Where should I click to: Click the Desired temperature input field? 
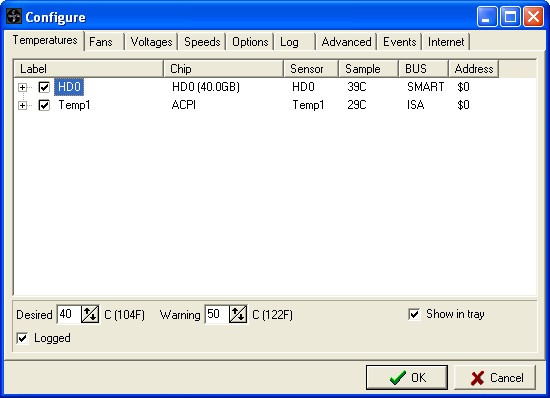[x=69, y=314]
